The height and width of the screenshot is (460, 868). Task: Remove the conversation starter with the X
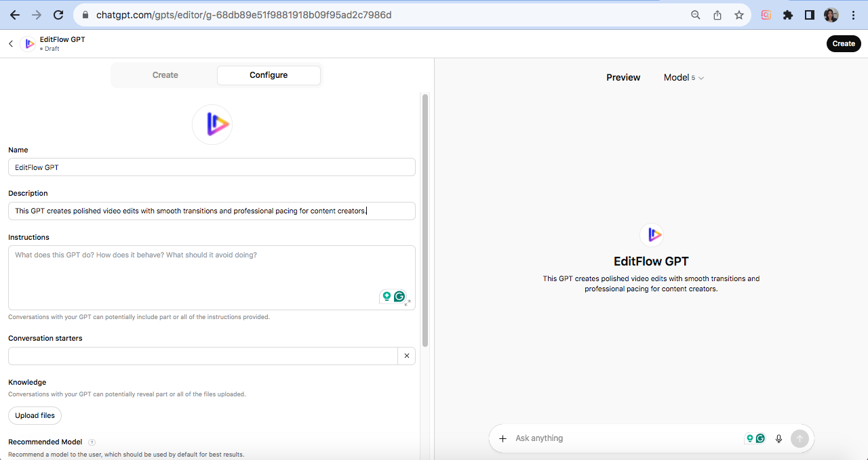pos(407,356)
